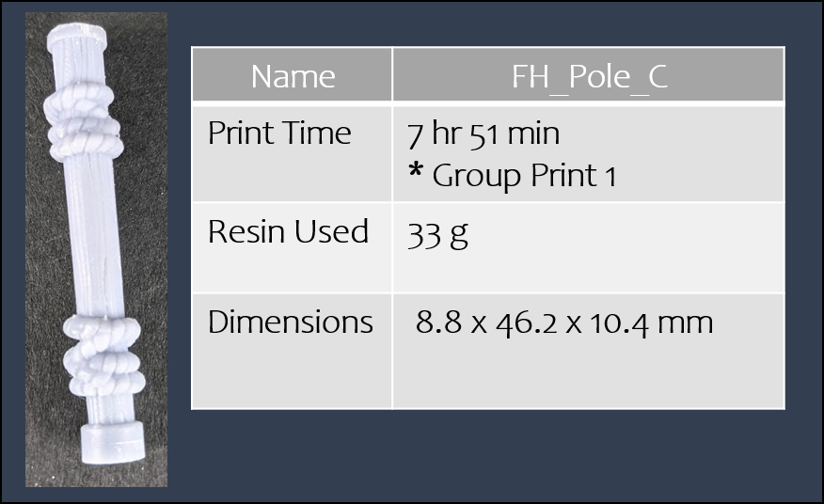Image resolution: width=824 pixels, height=504 pixels.
Task: Click the asterisk before Group Print
Action: coord(416,170)
